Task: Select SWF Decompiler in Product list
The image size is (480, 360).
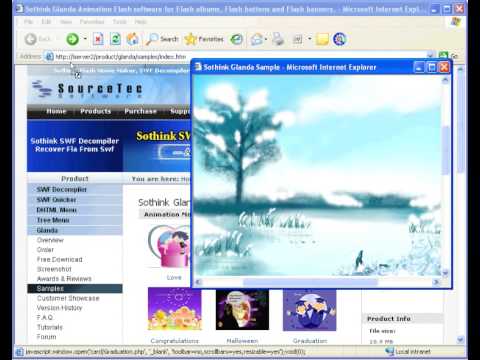Action: (x=61, y=189)
